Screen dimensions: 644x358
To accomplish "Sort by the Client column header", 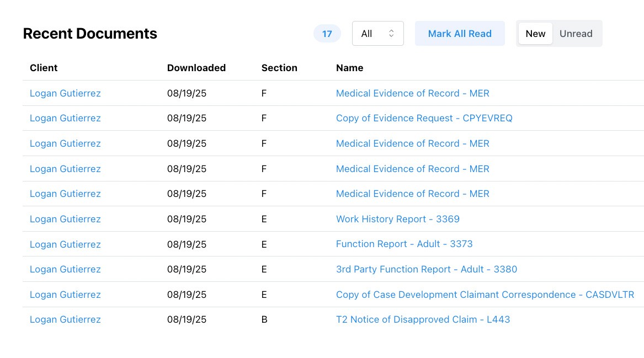I will [x=42, y=68].
